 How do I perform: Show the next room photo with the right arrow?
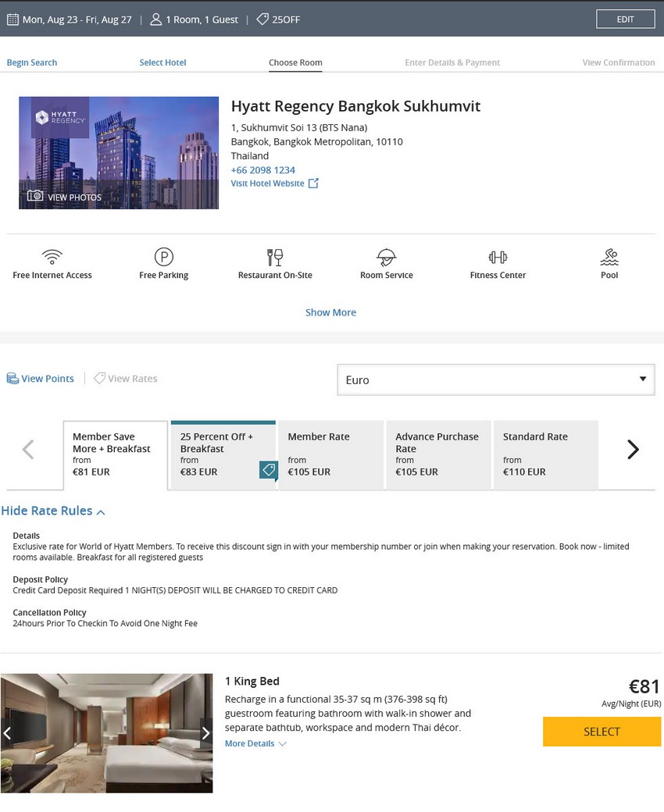click(x=206, y=733)
